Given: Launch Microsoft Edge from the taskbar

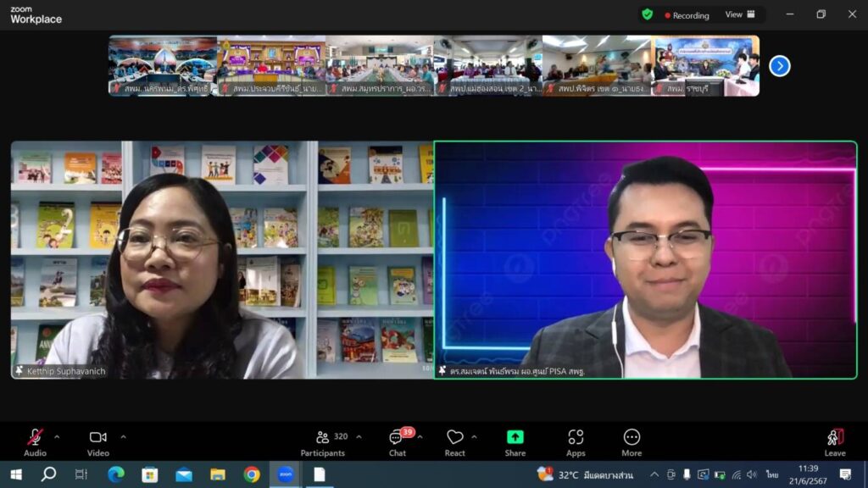Looking at the screenshot, I should [x=115, y=474].
